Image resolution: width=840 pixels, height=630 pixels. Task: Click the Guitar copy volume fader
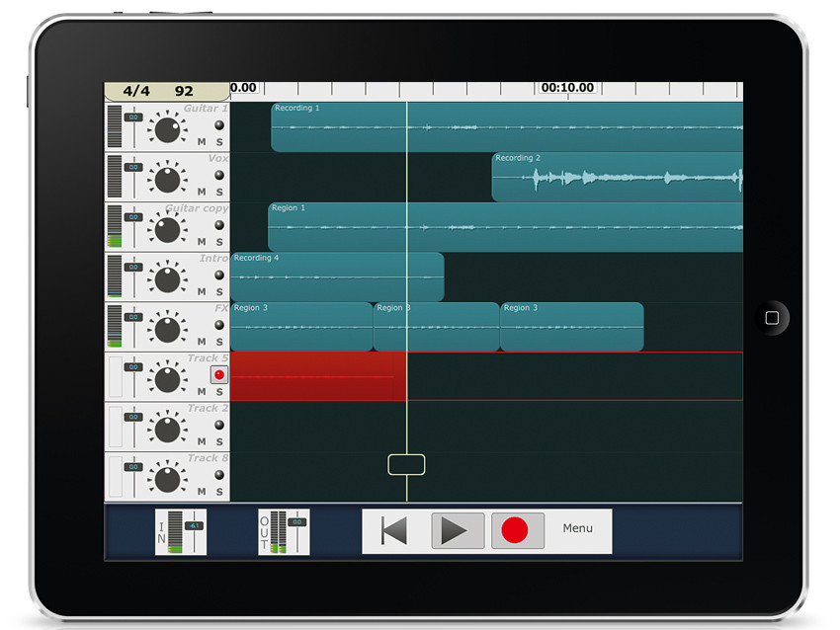click(133, 217)
